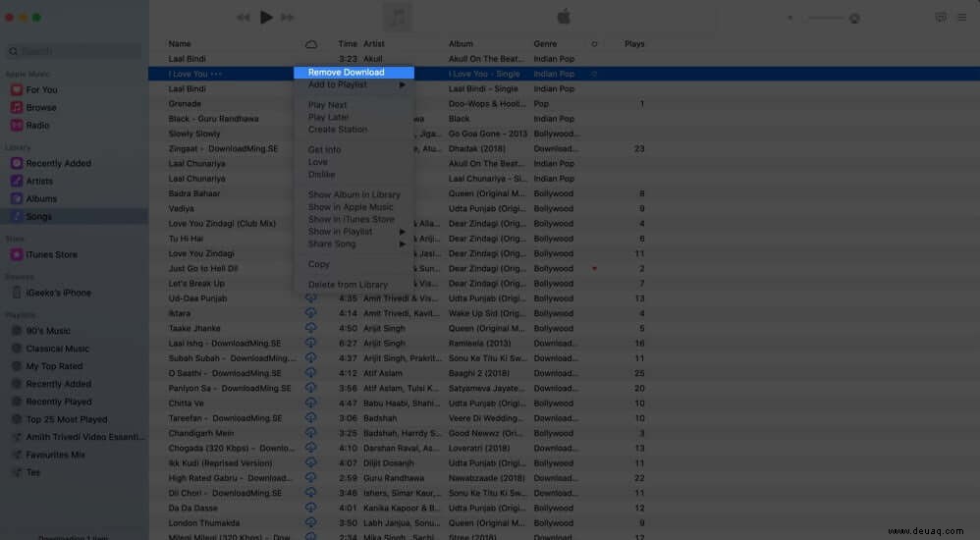Sort songs by the Album column header
Image resolution: width=980 pixels, height=540 pixels.
(x=461, y=44)
